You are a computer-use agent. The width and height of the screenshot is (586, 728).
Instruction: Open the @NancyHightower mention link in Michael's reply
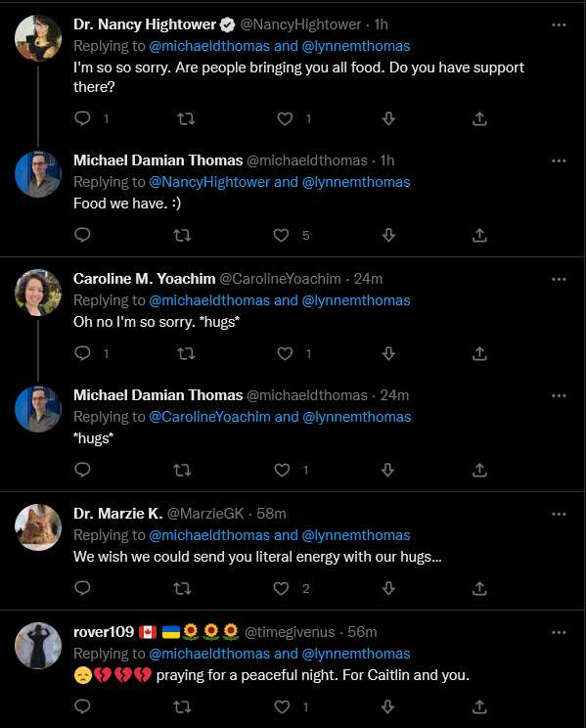[209, 182]
